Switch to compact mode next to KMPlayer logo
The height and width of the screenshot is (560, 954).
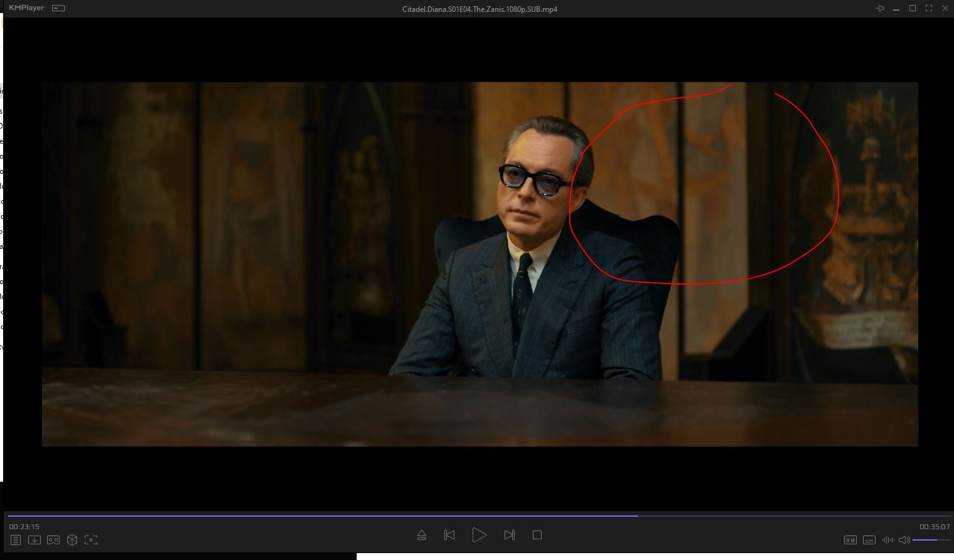pos(58,8)
